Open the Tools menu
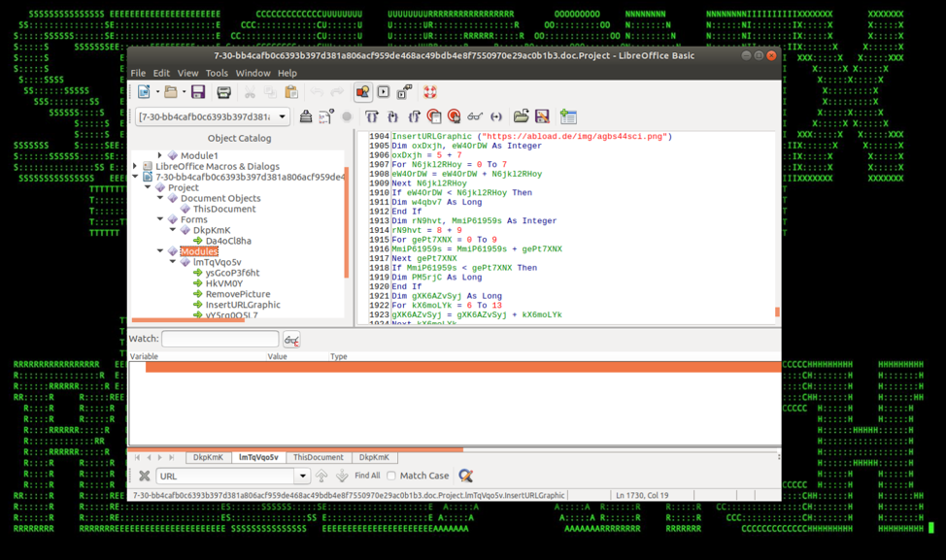The image size is (946, 560). pos(217,73)
